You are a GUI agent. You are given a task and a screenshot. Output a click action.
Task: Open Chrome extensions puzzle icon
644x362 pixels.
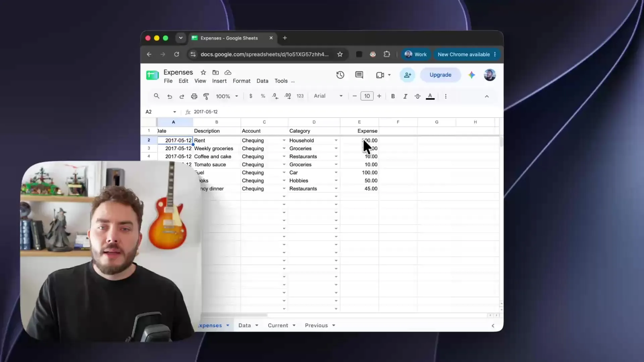pos(387,54)
